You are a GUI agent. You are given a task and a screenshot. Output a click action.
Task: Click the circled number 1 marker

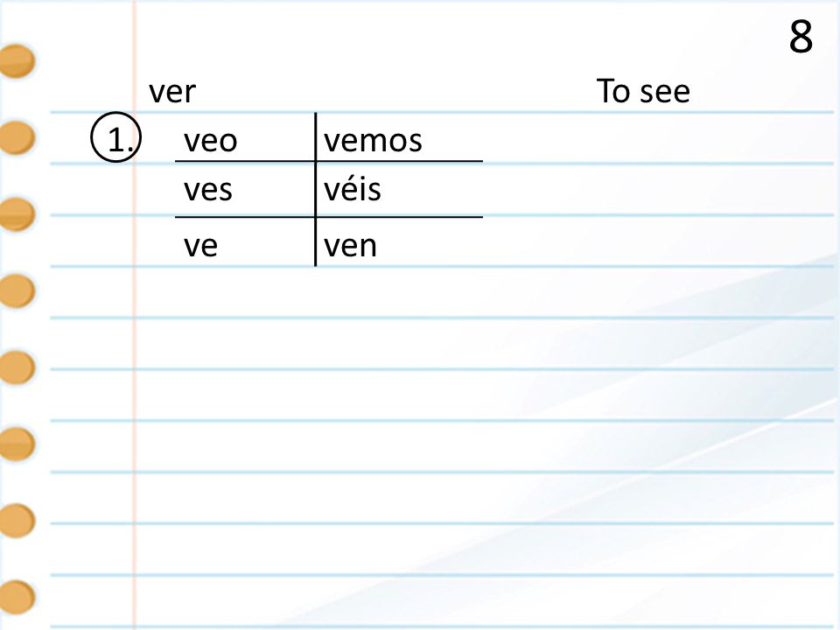115,137
